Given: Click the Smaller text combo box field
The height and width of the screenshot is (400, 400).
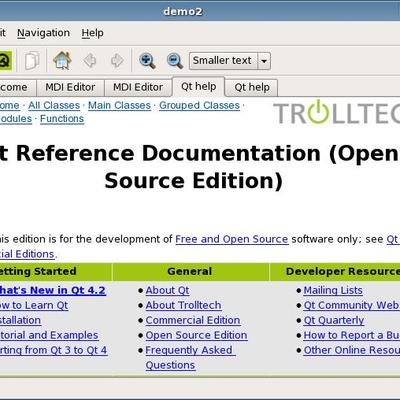Looking at the screenshot, I should (x=230, y=61).
